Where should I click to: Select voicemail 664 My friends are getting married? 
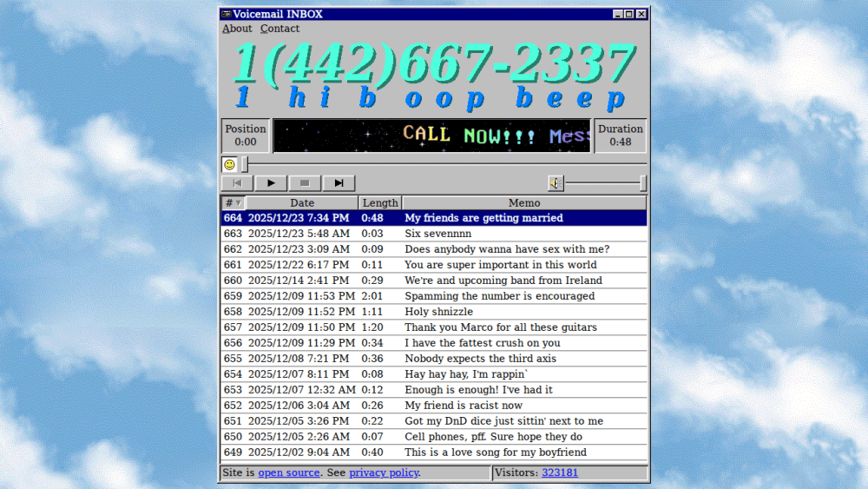click(x=433, y=218)
